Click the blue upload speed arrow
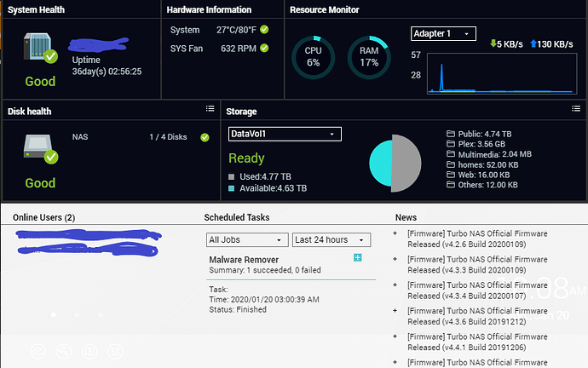 click(x=533, y=43)
